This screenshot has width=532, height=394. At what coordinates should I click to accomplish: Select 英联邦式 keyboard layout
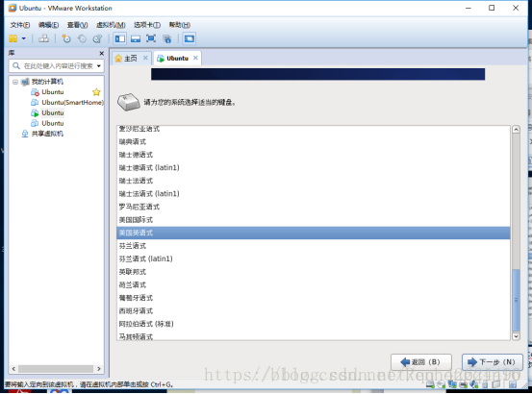tap(314, 272)
